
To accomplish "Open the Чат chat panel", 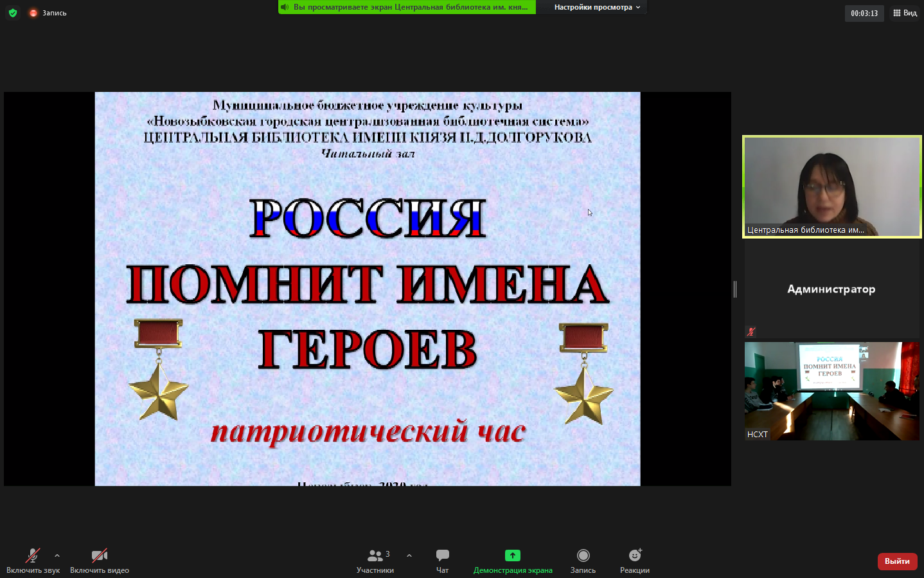I will tap(442, 560).
